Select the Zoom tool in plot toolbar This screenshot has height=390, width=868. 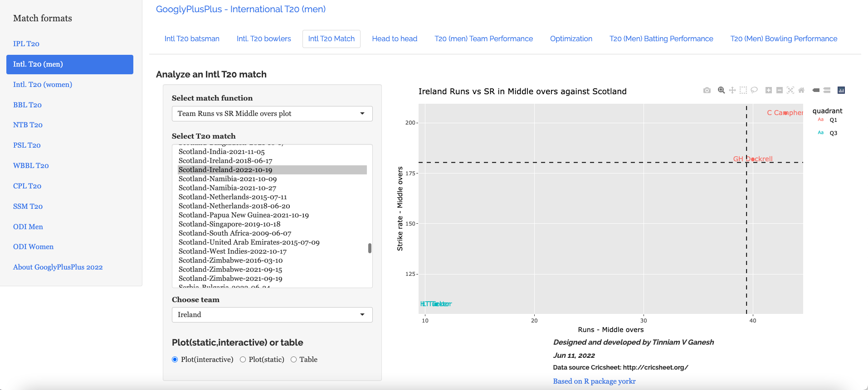[x=721, y=90]
